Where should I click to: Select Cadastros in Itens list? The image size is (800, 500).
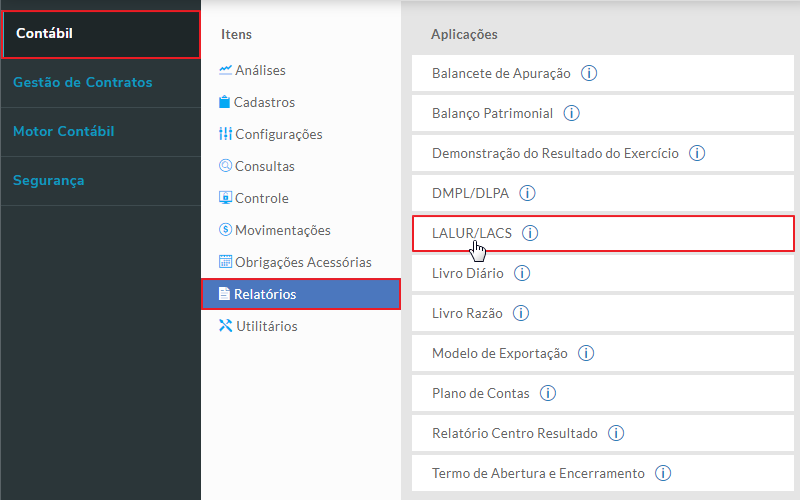click(264, 102)
